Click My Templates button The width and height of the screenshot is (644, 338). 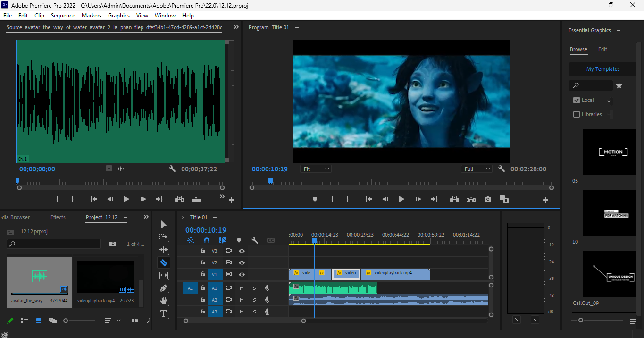pyautogui.click(x=602, y=69)
